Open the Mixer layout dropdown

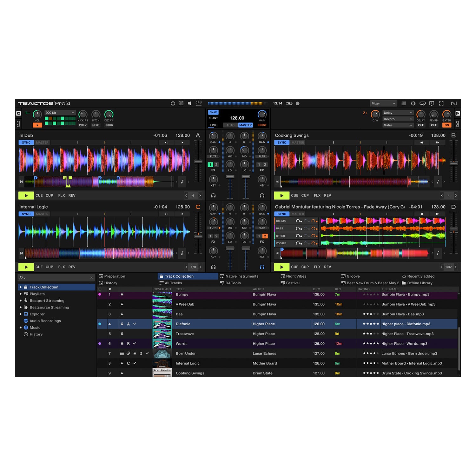(383, 103)
